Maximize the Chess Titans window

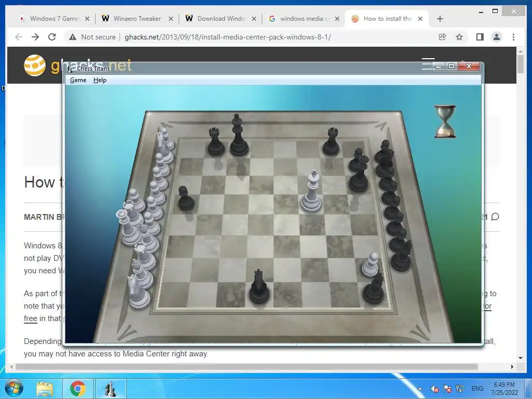(451, 66)
